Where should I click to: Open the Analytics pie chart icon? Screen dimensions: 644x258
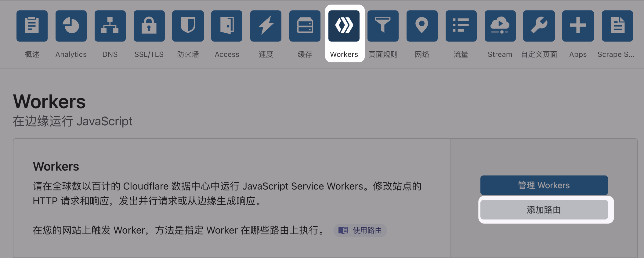tap(71, 26)
